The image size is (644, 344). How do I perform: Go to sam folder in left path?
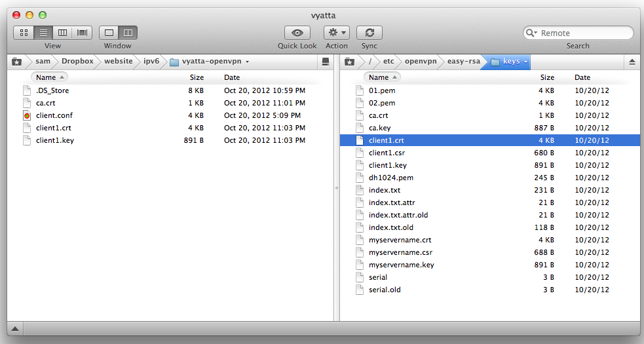tap(43, 61)
